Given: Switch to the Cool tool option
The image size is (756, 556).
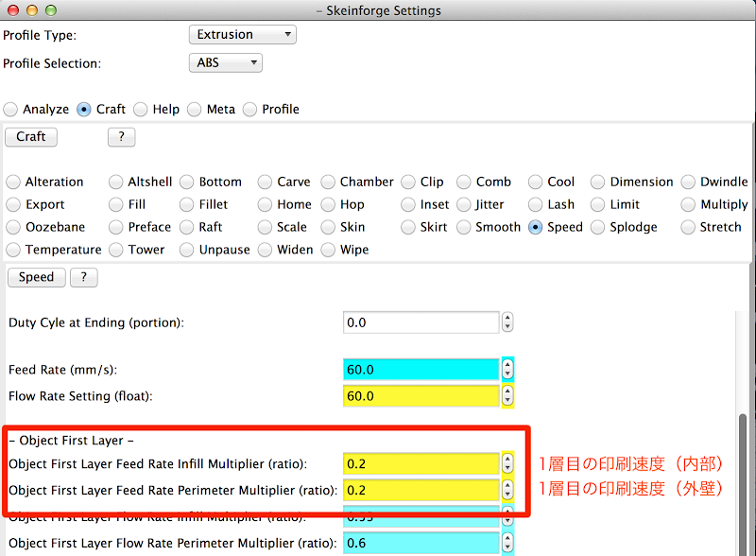Looking at the screenshot, I should point(535,182).
